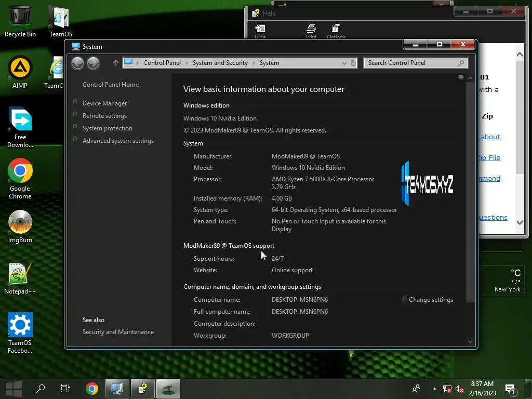532x399 pixels.
Task: Click the Back arrow in System window
Action: tap(78, 63)
